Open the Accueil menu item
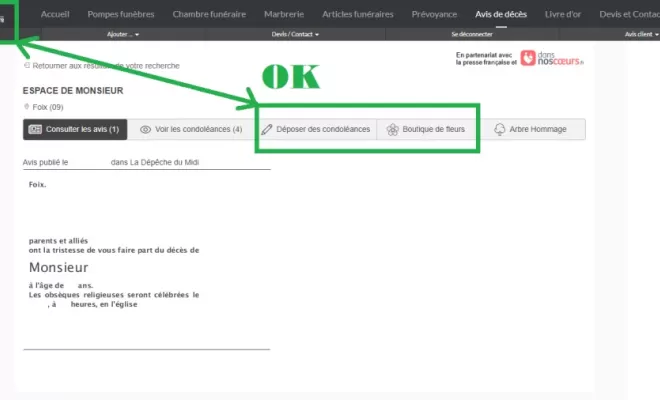 (55, 14)
